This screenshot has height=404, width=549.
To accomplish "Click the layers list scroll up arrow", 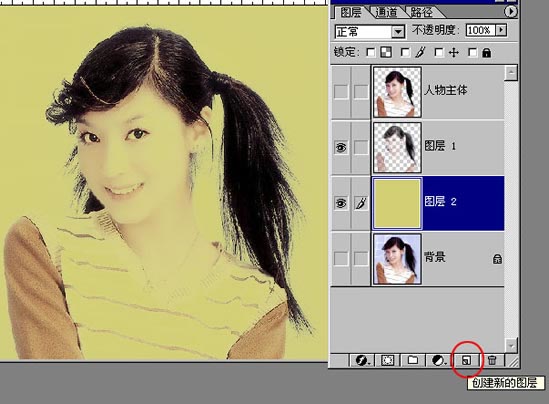I will point(511,73).
